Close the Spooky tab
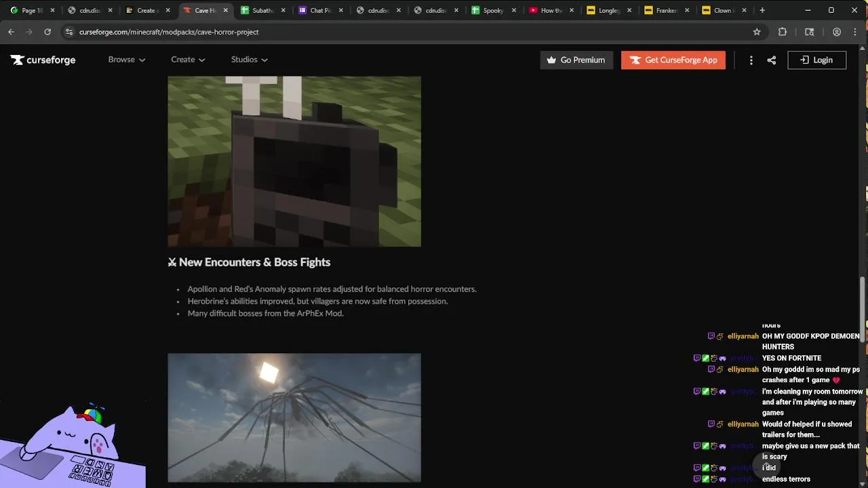 [x=514, y=10]
